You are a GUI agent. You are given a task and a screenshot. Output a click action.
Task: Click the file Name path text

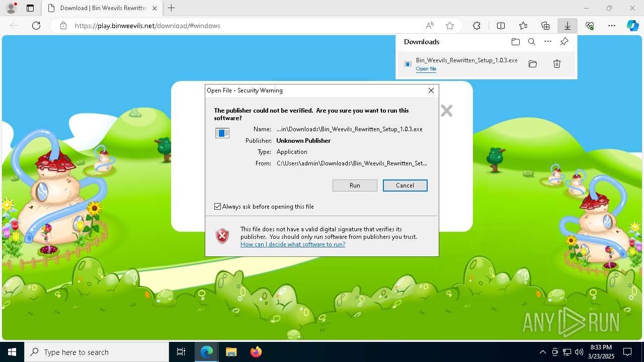[350, 129]
